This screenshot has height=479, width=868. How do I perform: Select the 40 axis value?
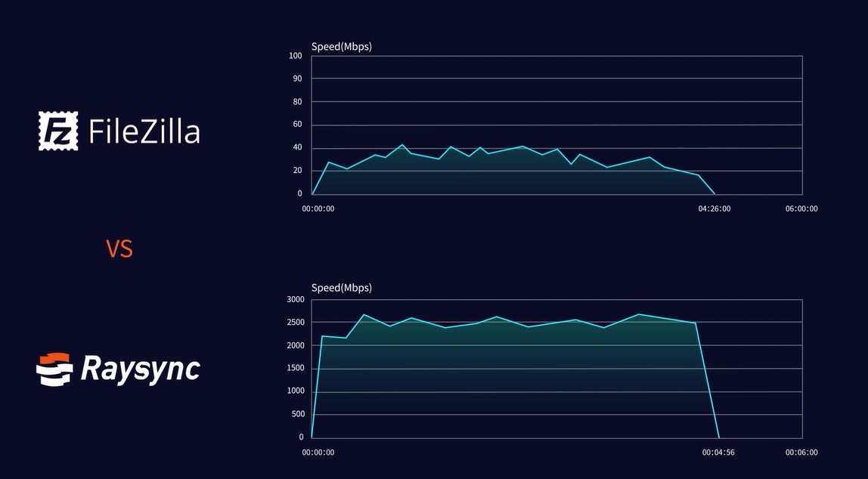[298, 147]
